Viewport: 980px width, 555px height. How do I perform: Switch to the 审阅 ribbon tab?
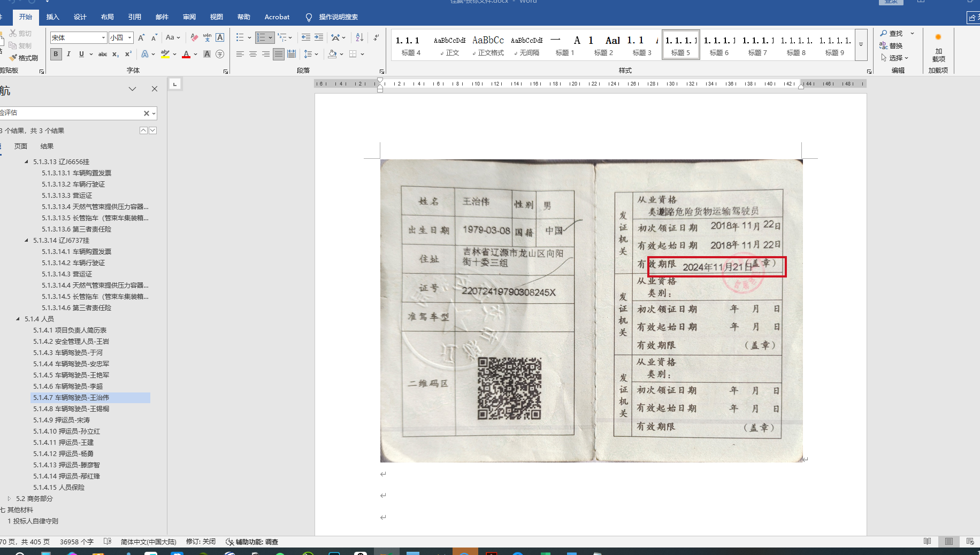point(189,17)
